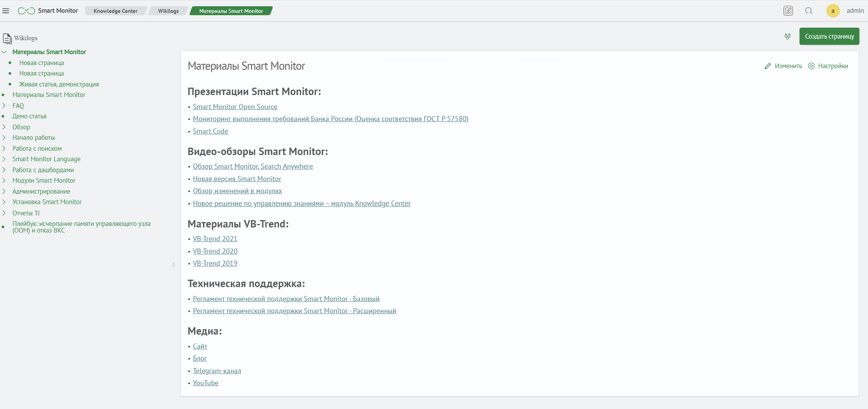Expand the Обзор tree node
Viewport: 868px width, 409px height.
(x=4, y=127)
